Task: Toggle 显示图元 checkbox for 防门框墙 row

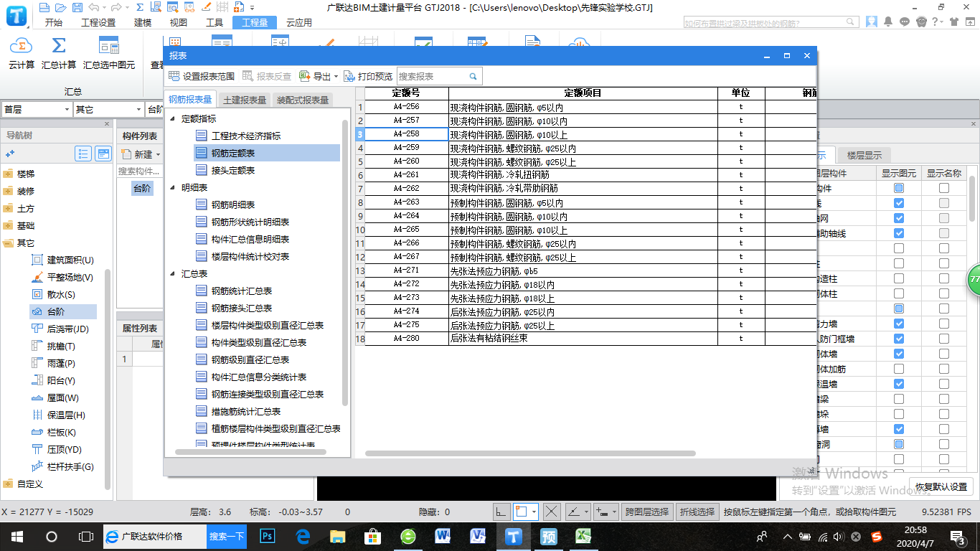Action: coord(899,339)
